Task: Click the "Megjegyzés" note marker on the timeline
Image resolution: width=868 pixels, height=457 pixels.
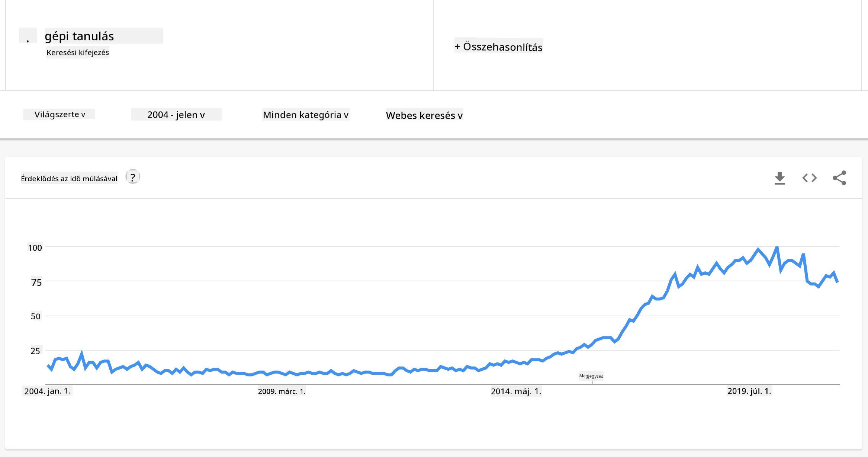Action: point(591,376)
